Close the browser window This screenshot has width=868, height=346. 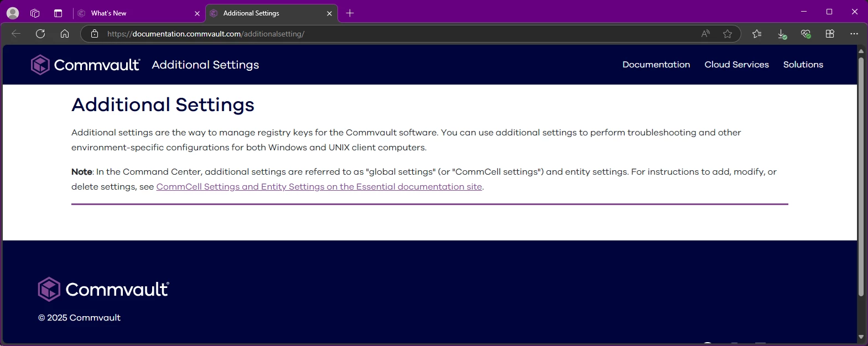pos(855,12)
